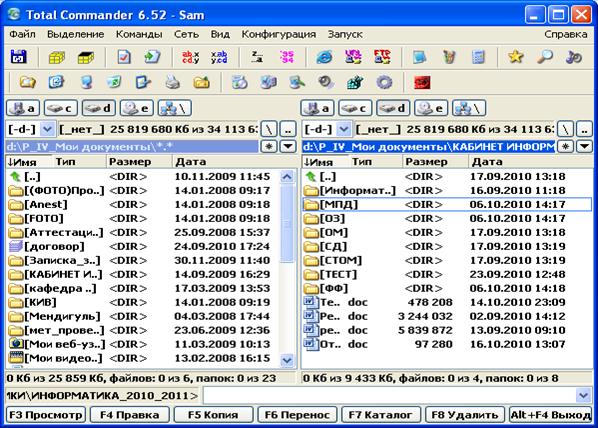Click the music note toolbar icon

point(574,57)
